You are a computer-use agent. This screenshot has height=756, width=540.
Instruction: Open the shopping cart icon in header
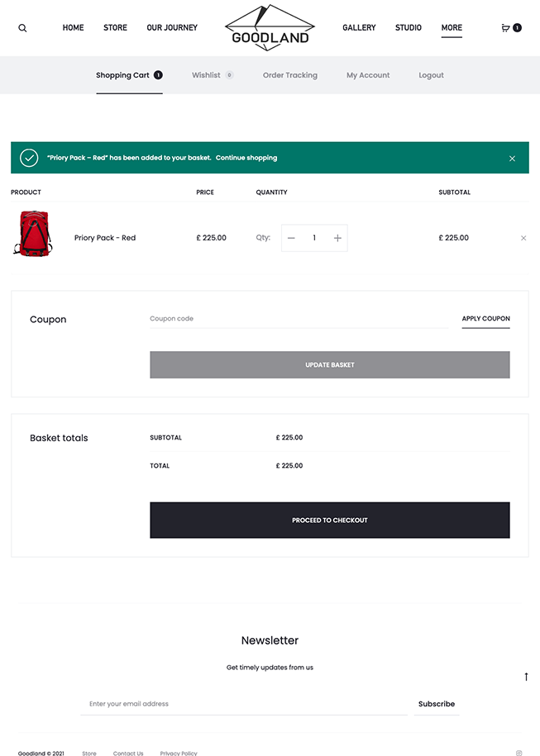pos(506,28)
